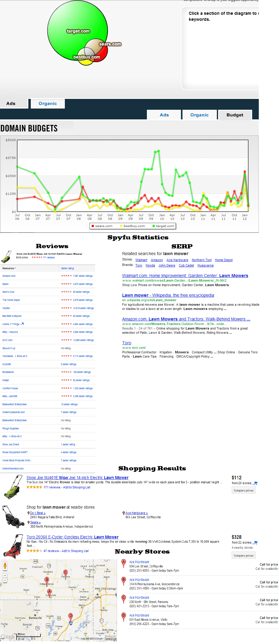Screen dimensions: 279x644
Task: Click the Seller rating column header
Action: [68, 268]
